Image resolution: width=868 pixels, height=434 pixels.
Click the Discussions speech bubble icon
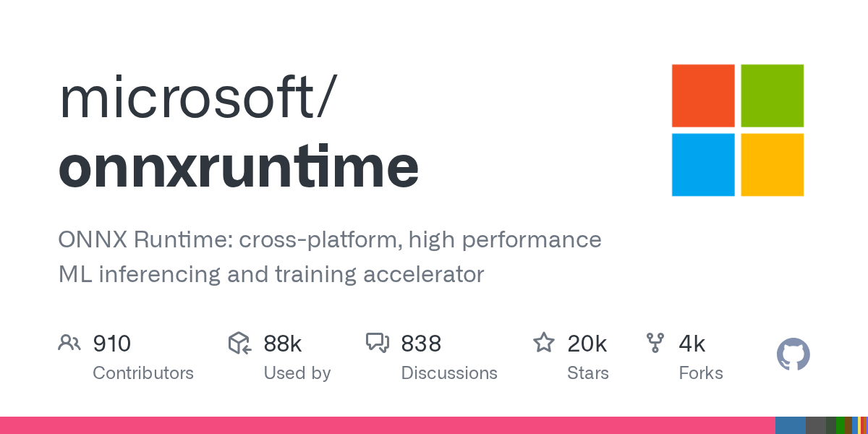coord(378,343)
